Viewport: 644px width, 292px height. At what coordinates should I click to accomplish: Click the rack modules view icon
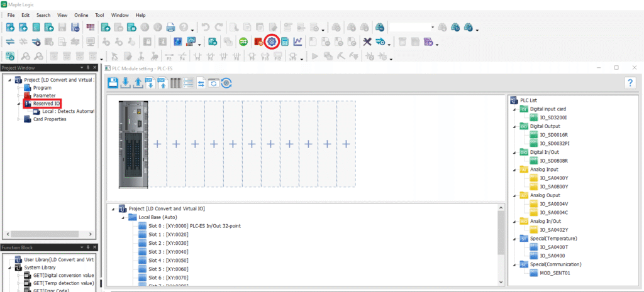[175, 82]
